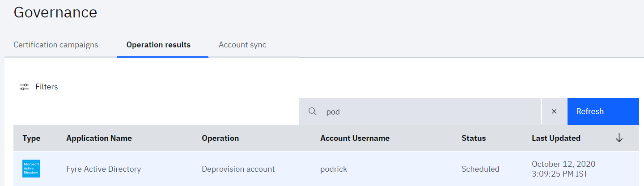Image resolution: width=644 pixels, height=186 pixels.
Task: Click the Last Updated column header
Action: (556, 138)
